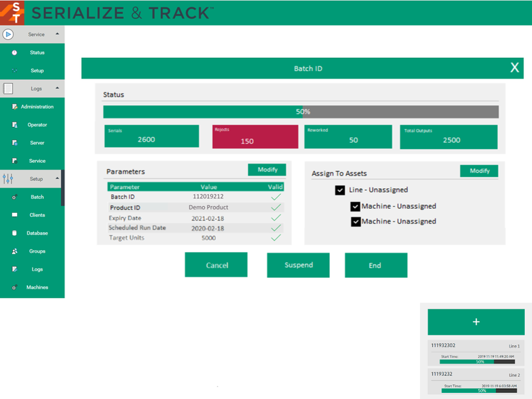Click Target Units value 5000

pos(208,238)
